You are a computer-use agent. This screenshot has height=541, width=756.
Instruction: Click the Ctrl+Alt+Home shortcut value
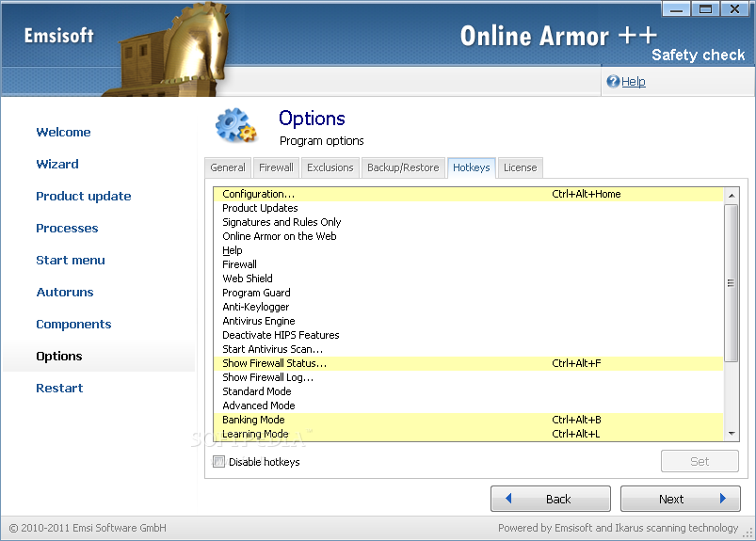click(587, 194)
